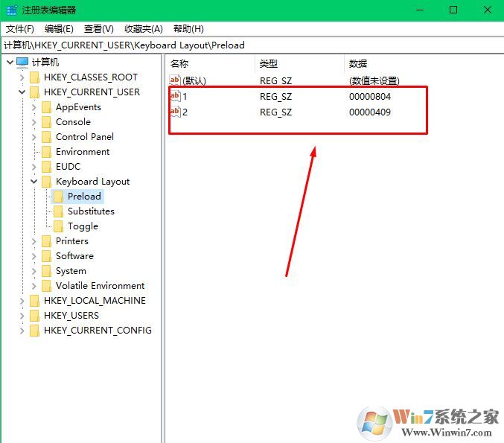Open the 编辑(E) menu

coord(59,29)
